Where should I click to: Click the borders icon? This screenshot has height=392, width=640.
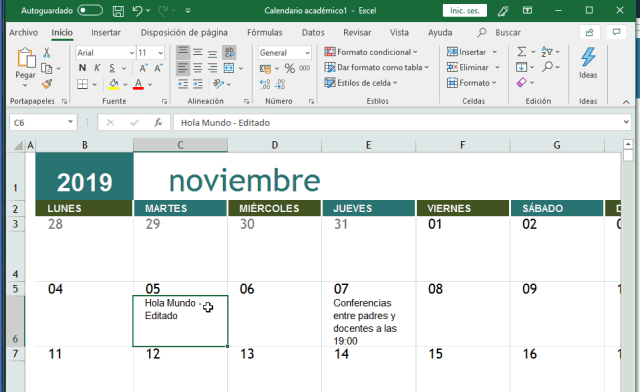point(82,84)
